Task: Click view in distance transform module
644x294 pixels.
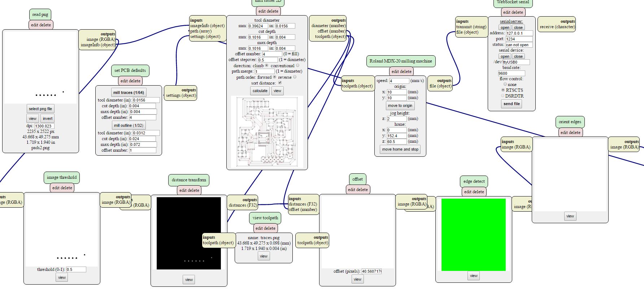Action: tap(189, 280)
